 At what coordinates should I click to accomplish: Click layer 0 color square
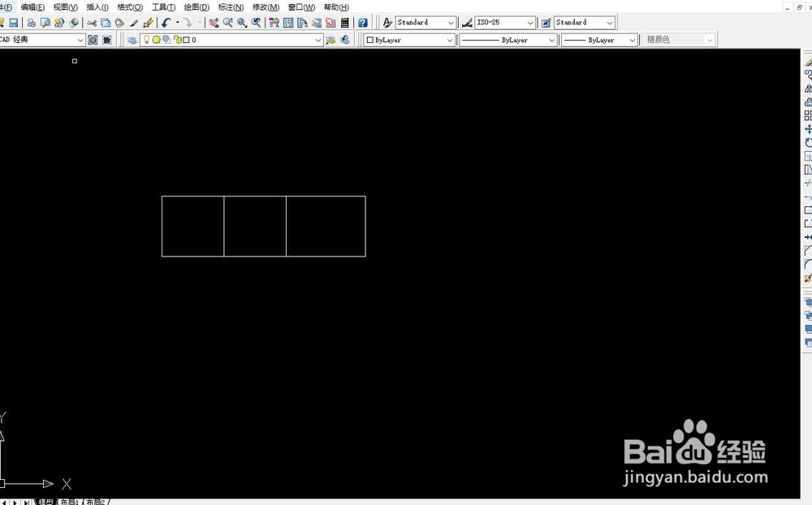pyautogui.click(x=187, y=40)
